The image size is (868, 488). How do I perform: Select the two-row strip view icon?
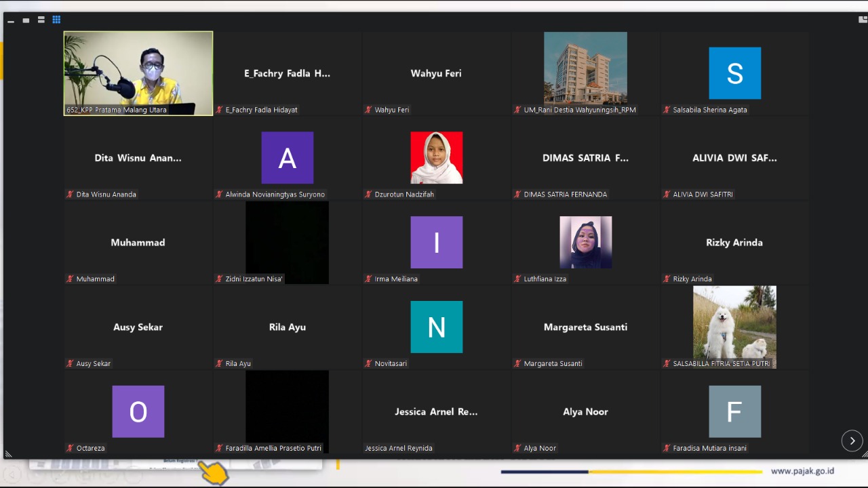(x=41, y=20)
